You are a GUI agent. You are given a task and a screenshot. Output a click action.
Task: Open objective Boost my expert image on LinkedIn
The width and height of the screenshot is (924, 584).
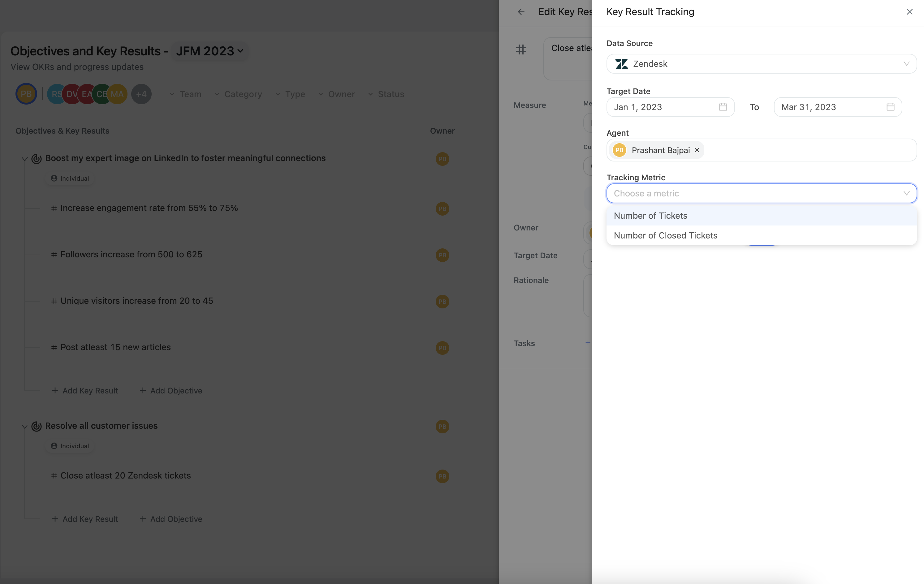[185, 158]
